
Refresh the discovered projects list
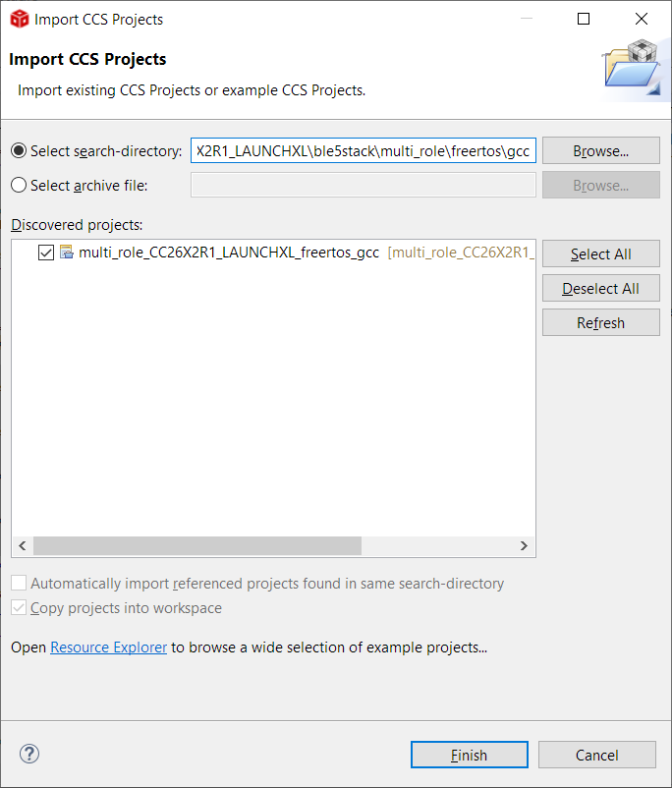(x=600, y=322)
